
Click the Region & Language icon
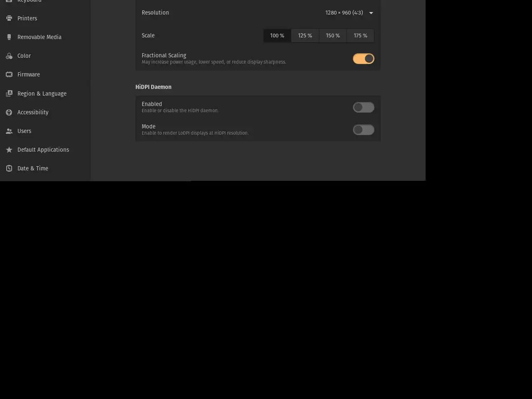pos(9,94)
